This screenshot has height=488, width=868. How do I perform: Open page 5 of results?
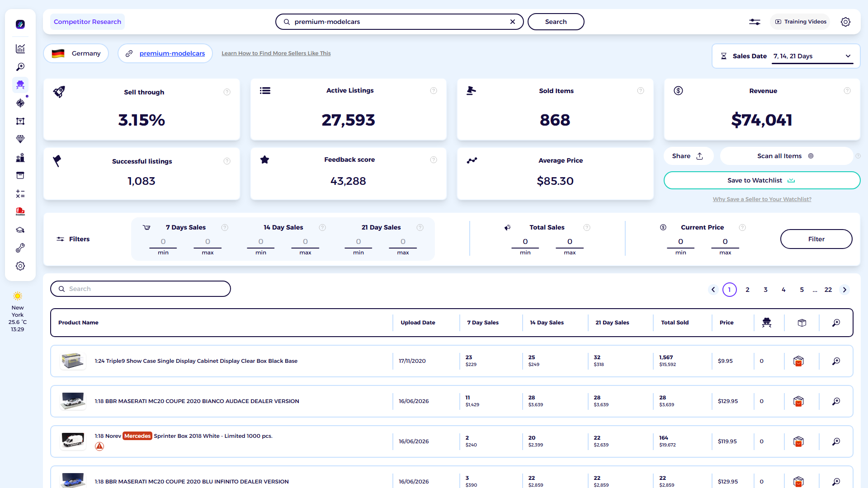[802, 290]
